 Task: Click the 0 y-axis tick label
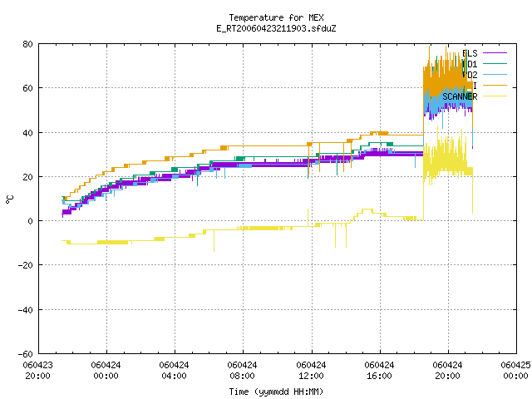point(31,221)
